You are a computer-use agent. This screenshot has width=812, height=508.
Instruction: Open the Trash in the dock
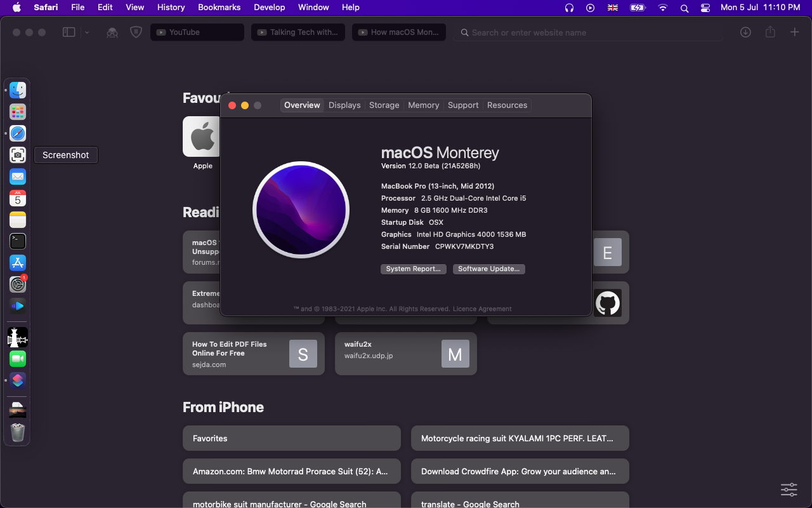coord(18,432)
